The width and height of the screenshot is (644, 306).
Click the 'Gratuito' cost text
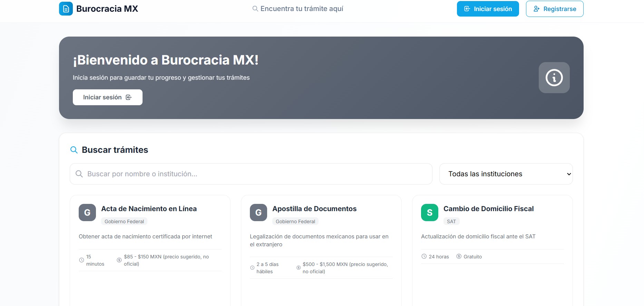coord(472,257)
